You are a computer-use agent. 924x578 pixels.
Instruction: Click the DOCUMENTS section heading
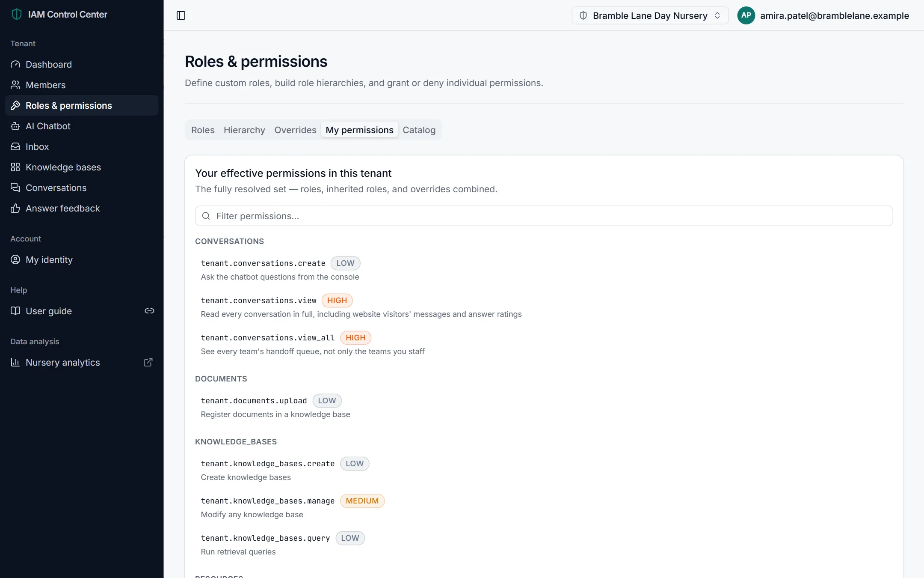221,379
